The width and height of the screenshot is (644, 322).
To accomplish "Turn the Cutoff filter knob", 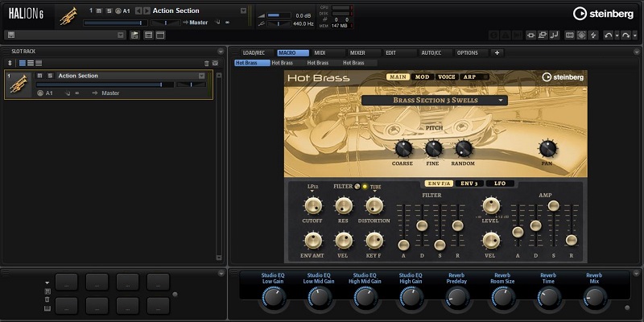I will [x=312, y=207].
